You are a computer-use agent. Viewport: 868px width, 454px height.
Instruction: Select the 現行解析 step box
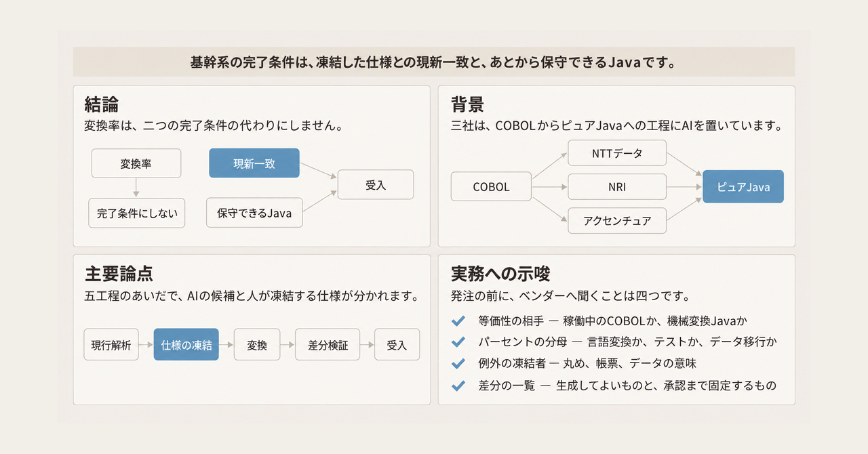111,345
